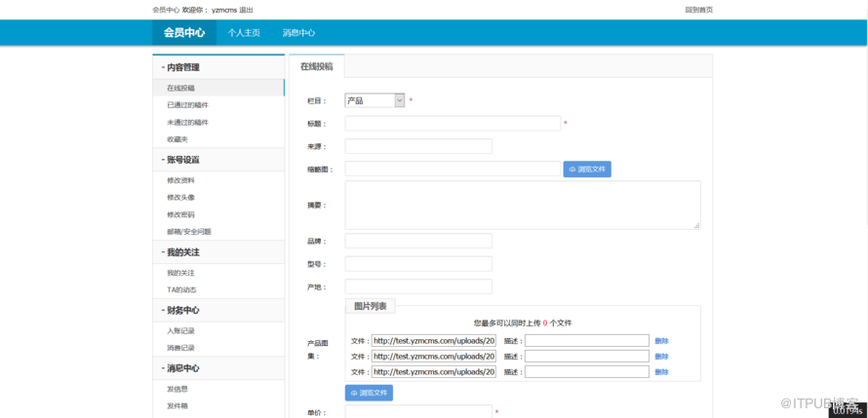This screenshot has width=868, height=418.
Task: Select 已通过的稿件 in the sidebar
Action: (x=187, y=104)
